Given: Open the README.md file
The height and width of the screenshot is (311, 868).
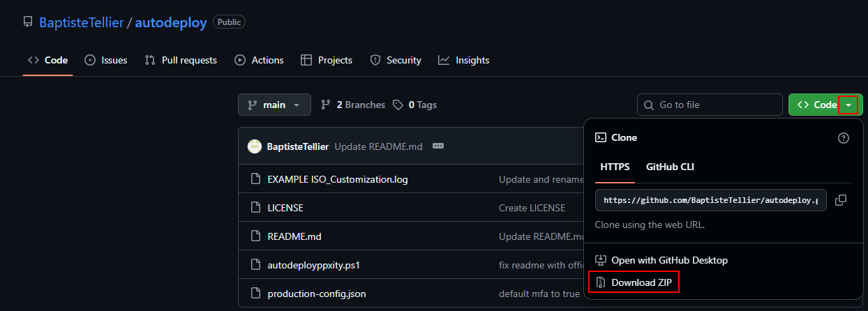Looking at the screenshot, I should [294, 236].
